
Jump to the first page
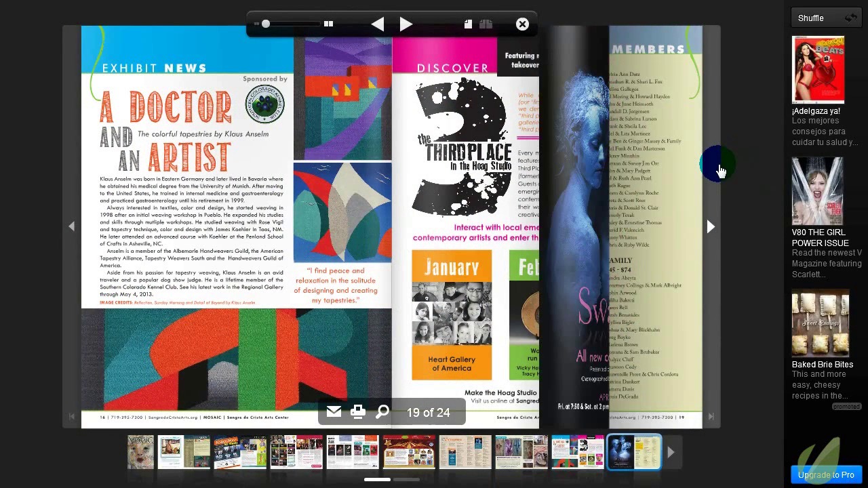pyautogui.click(x=71, y=416)
